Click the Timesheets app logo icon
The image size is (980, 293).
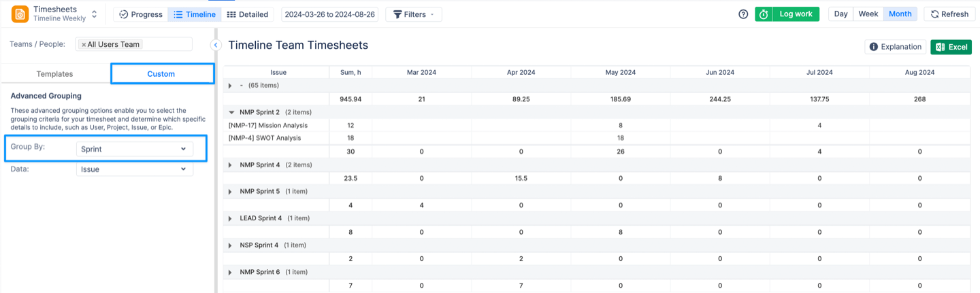click(20, 14)
